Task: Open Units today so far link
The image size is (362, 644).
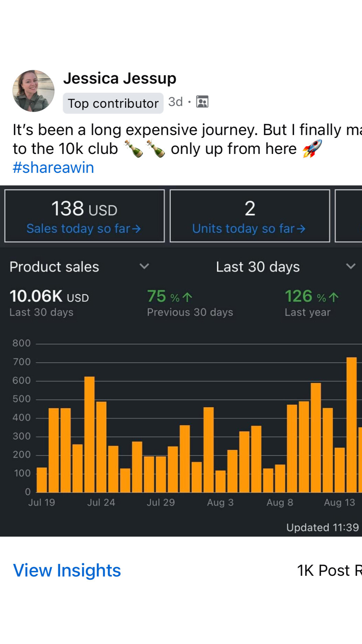Action: pyautogui.click(x=243, y=228)
